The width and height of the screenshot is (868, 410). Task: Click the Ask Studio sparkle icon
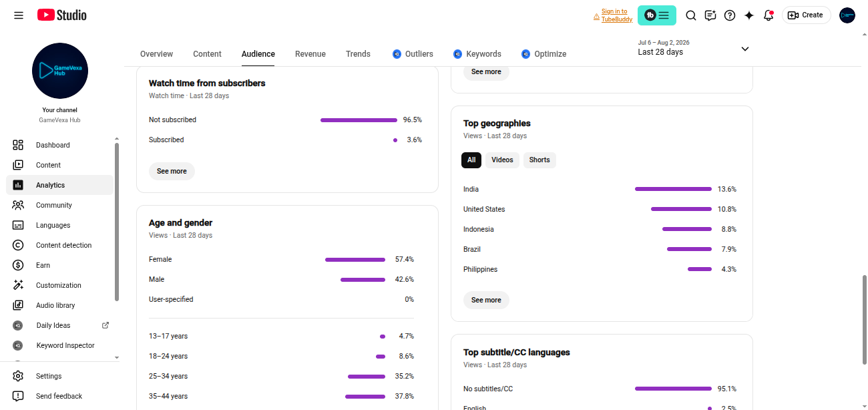coord(749,15)
